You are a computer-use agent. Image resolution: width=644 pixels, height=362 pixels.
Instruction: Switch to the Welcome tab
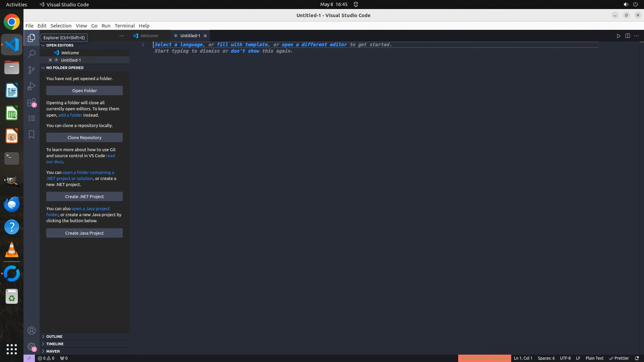(x=149, y=36)
